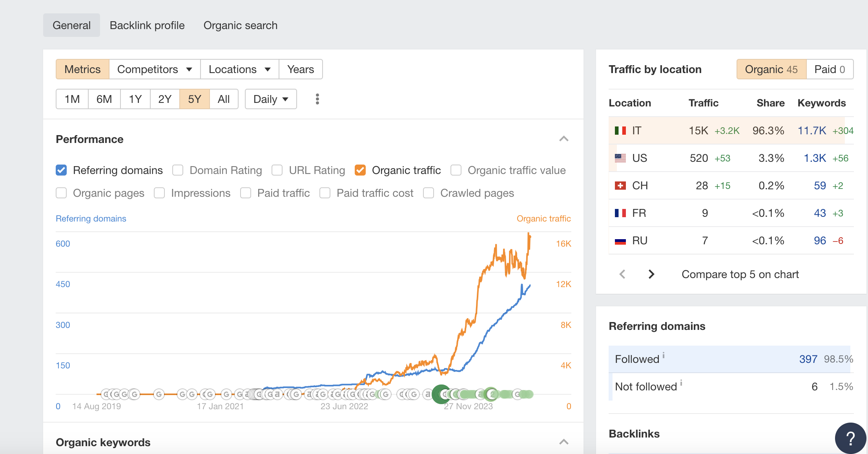Image resolution: width=868 pixels, height=454 pixels.
Task: Switch to the Organic search tab
Action: coord(241,25)
